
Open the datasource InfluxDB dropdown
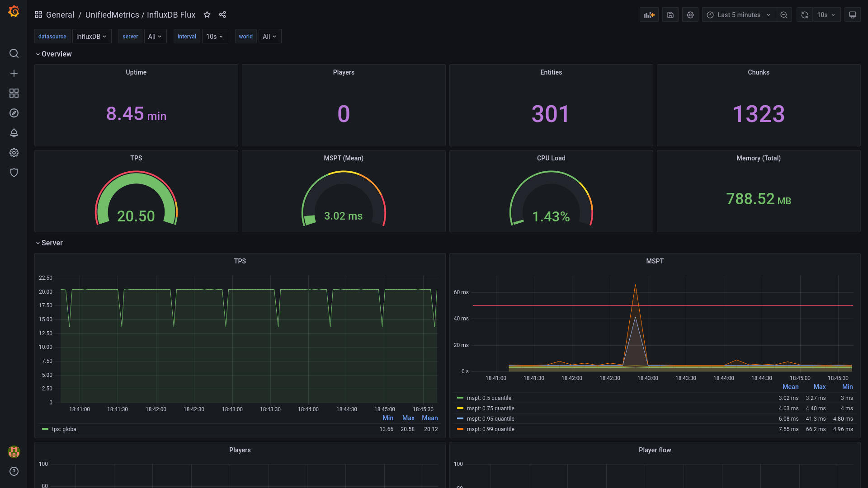click(91, 37)
